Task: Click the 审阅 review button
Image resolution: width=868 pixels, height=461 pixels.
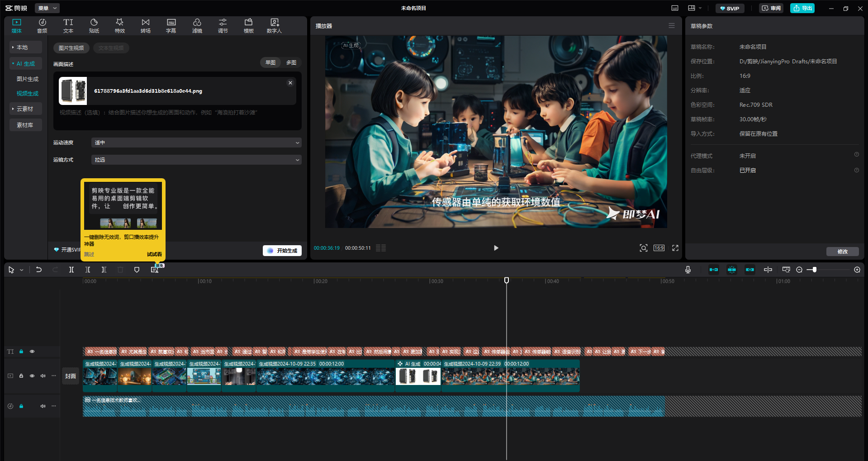Action: 771,8
